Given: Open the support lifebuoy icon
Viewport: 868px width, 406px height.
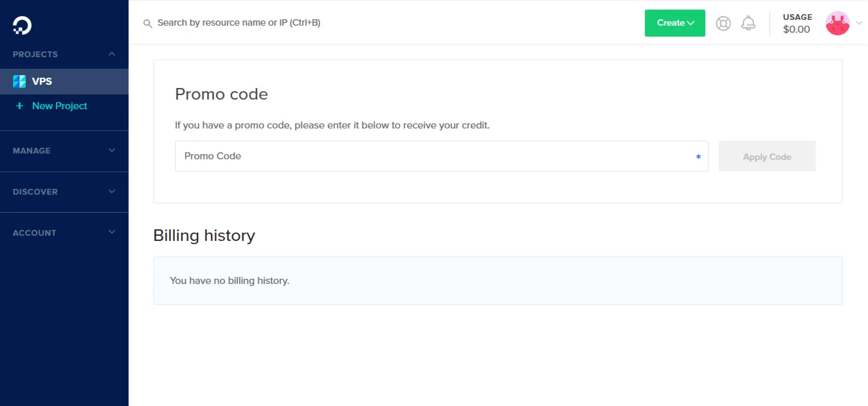Looking at the screenshot, I should pos(723,23).
